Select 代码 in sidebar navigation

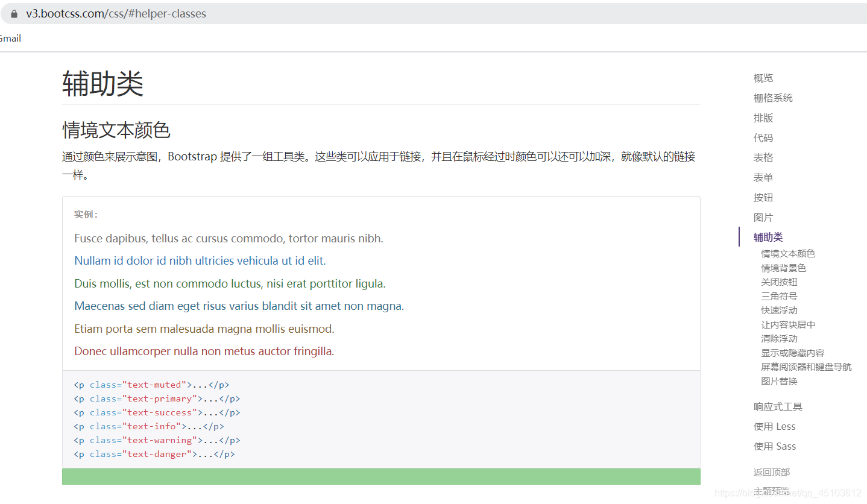click(x=763, y=137)
